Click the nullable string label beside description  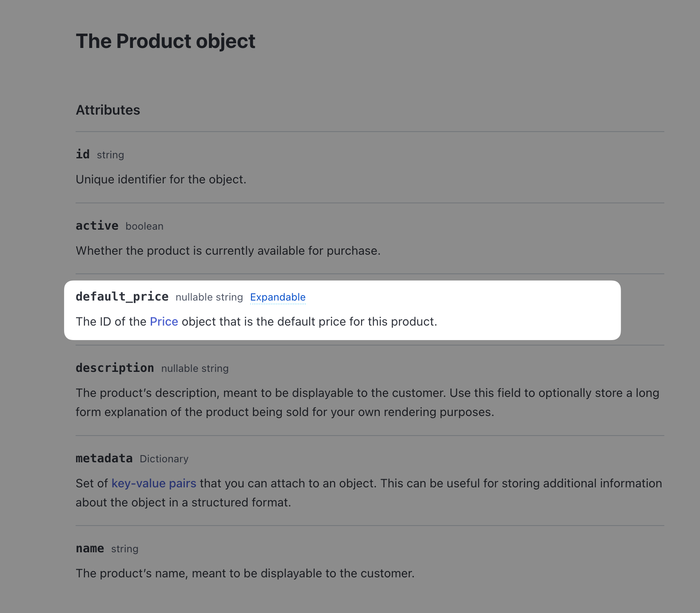click(195, 368)
